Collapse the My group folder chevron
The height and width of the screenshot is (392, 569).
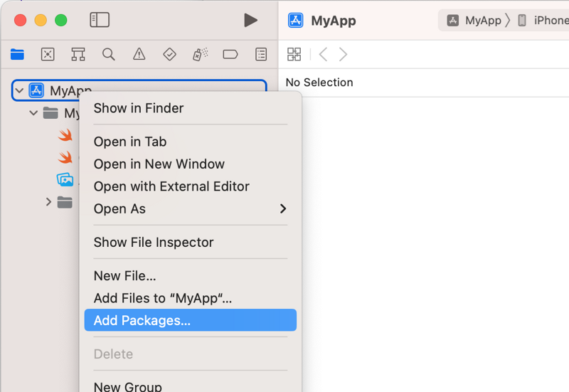(33, 113)
